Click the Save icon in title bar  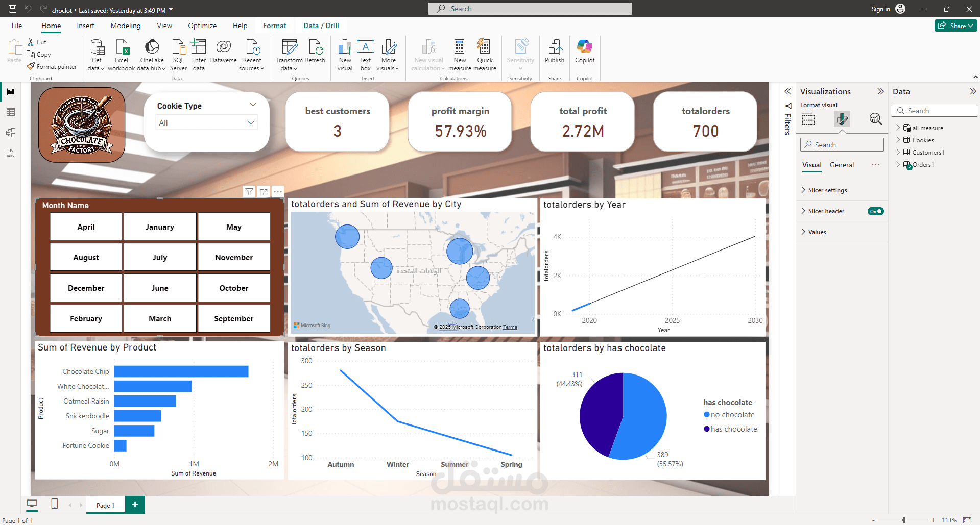[x=12, y=9]
